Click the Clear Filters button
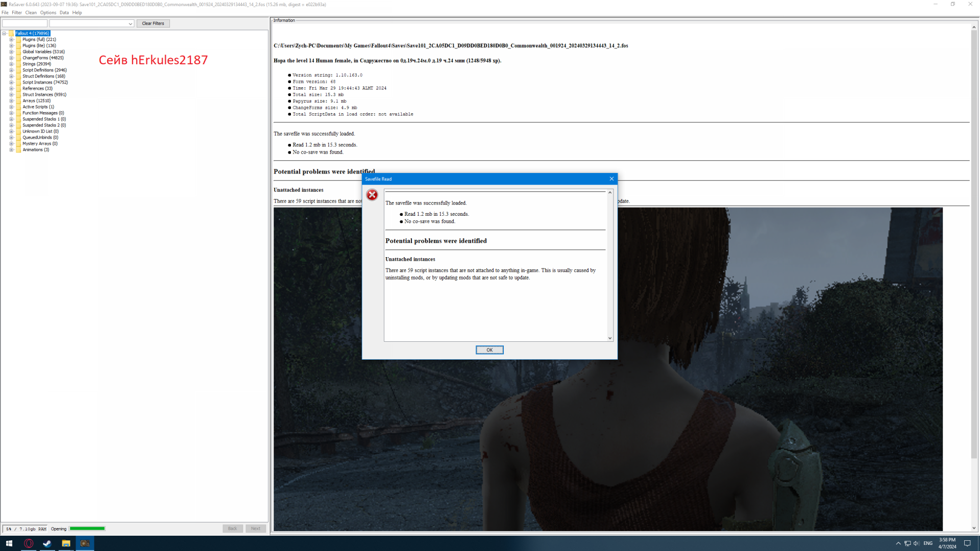The image size is (980, 551). tap(153, 23)
